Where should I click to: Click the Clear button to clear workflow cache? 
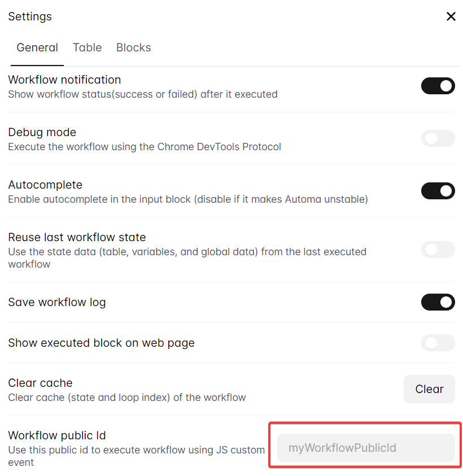pos(429,389)
